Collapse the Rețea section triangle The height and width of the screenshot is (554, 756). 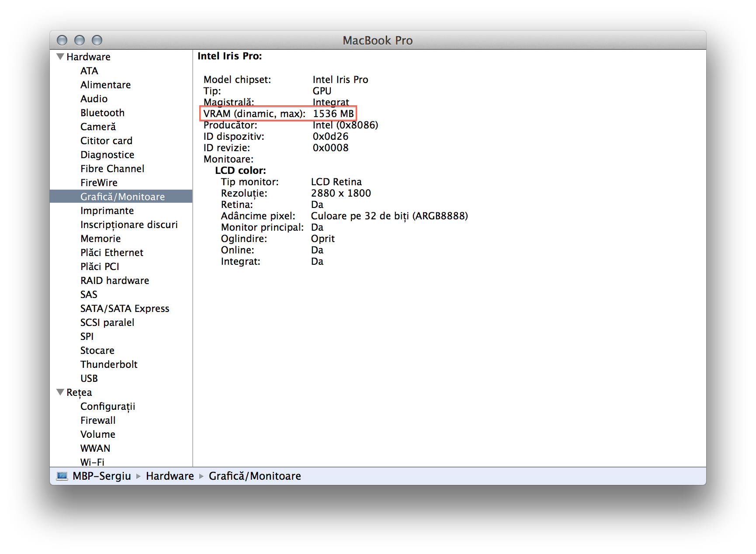[60, 392]
